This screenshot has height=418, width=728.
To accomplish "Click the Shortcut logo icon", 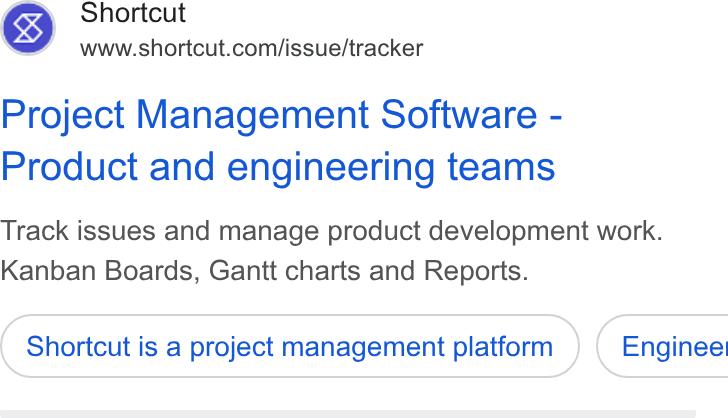I will [x=28, y=28].
